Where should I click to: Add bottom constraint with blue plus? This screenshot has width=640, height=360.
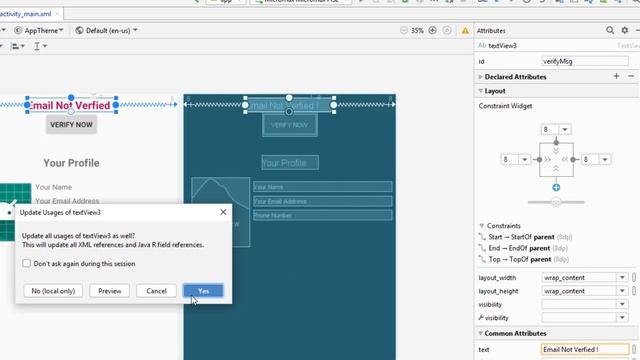pyautogui.click(x=556, y=188)
